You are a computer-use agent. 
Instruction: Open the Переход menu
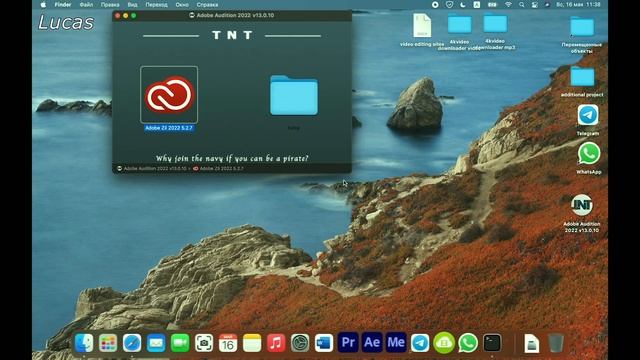156,5
